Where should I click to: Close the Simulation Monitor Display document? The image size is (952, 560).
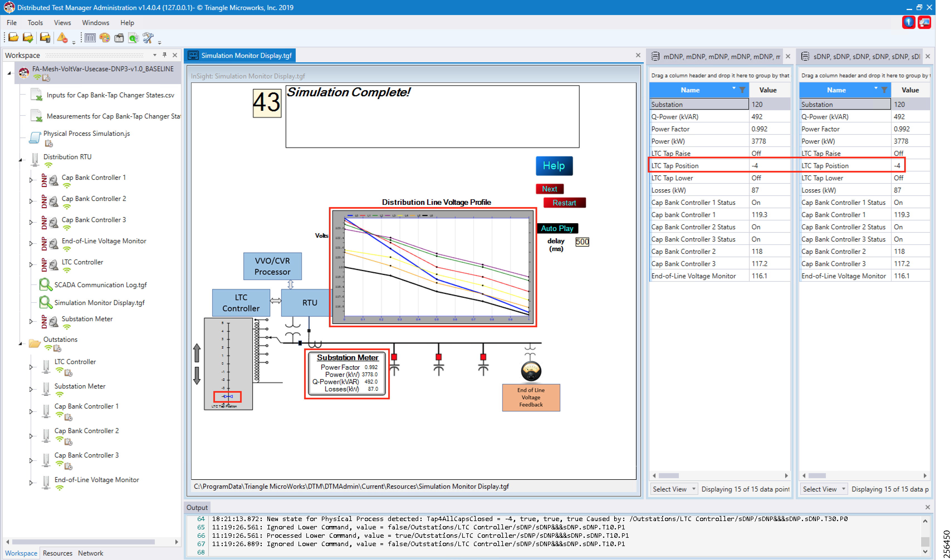tap(638, 55)
